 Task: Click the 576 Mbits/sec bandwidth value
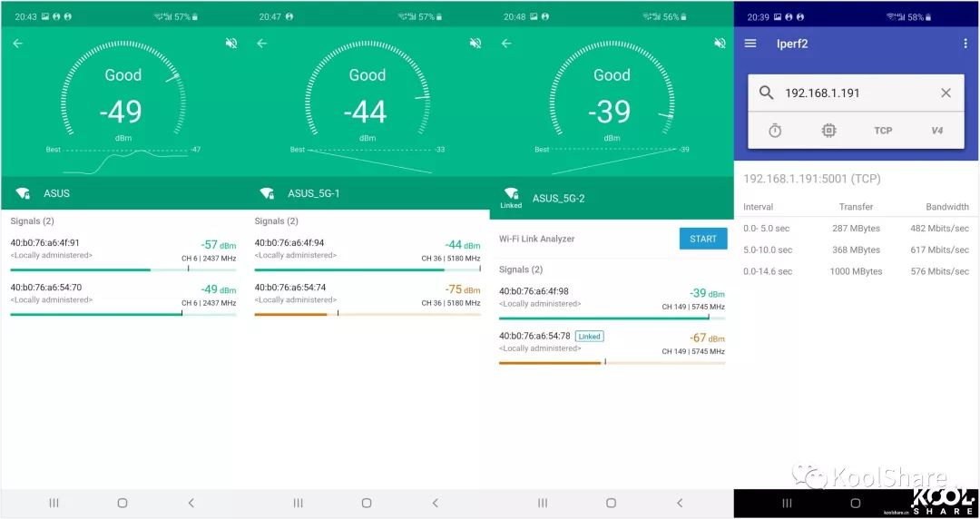[x=939, y=271]
